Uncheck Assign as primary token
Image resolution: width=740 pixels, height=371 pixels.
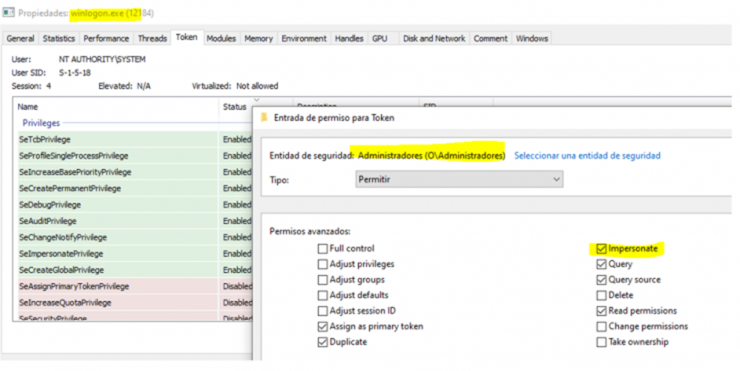pyautogui.click(x=322, y=327)
